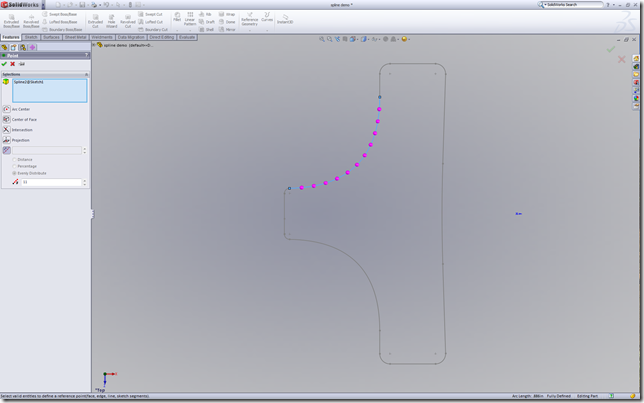Select the Extruded Boss/Base tool
The image size is (644, 403).
[x=12, y=21]
